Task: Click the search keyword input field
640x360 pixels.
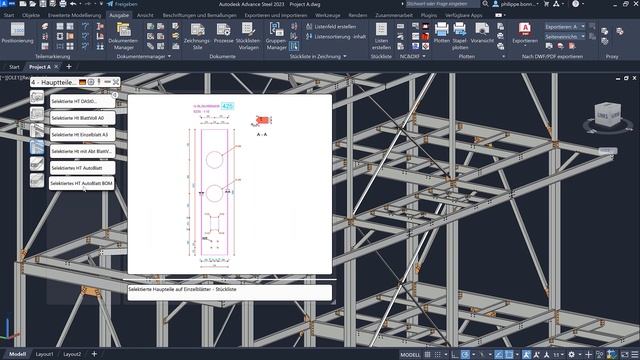Action: point(442,4)
